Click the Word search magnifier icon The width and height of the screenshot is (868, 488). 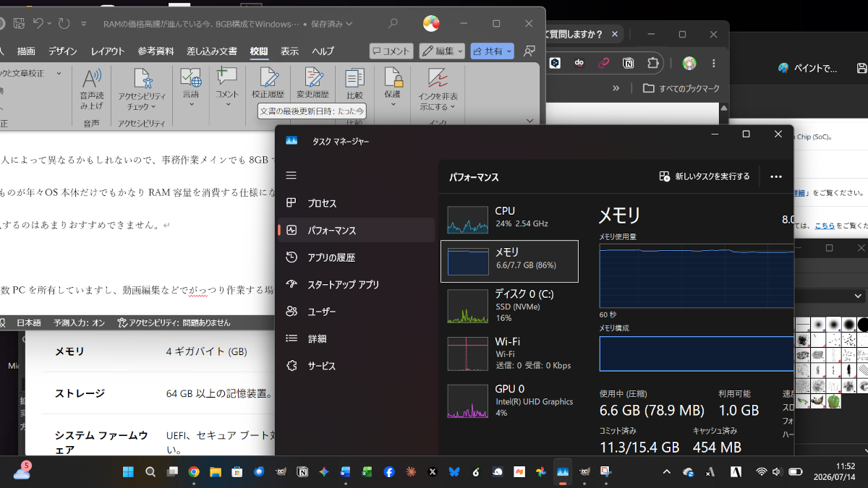(393, 24)
